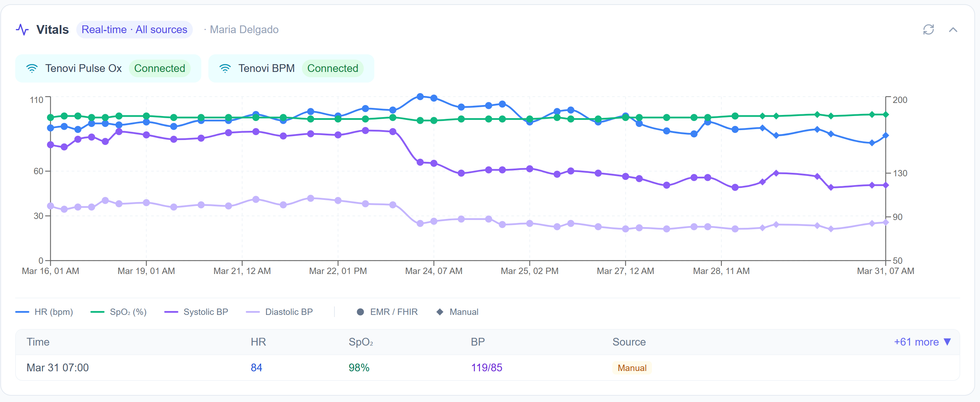Open the Real-time · All sources selector

(135, 29)
